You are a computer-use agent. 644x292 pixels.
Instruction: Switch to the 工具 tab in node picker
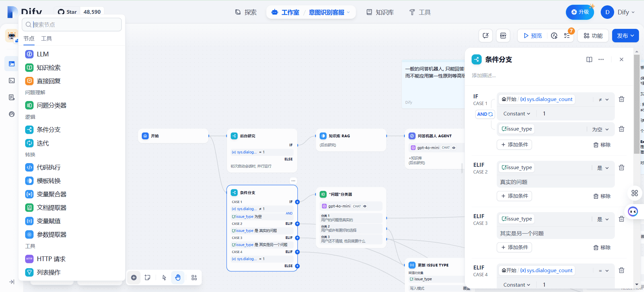tap(46, 38)
